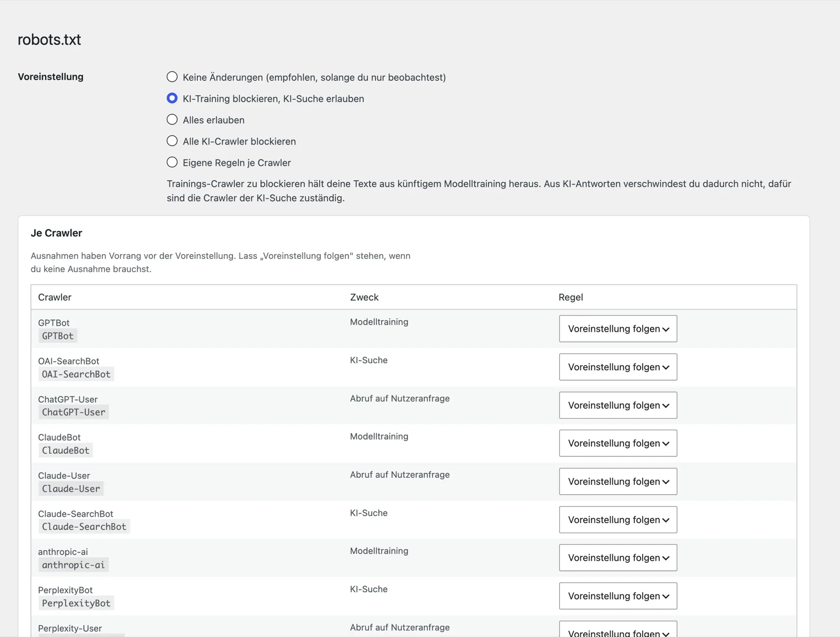This screenshot has width=840, height=637.
Task: Click 'Modelltraining' in the ClaudeBot row
Action: click(x=379, y=436)
